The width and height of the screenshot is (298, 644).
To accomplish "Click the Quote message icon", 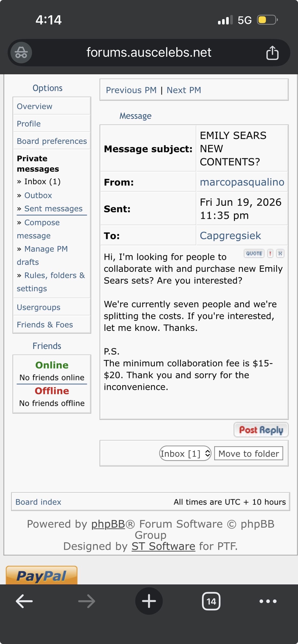I will tap(254, 253).
